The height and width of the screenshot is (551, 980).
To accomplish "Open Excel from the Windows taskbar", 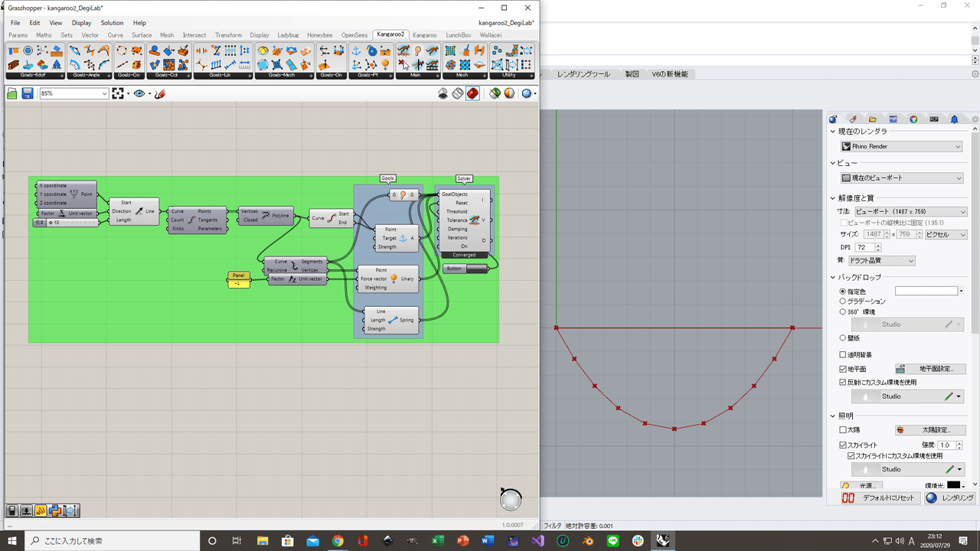I will coord(437,540).
